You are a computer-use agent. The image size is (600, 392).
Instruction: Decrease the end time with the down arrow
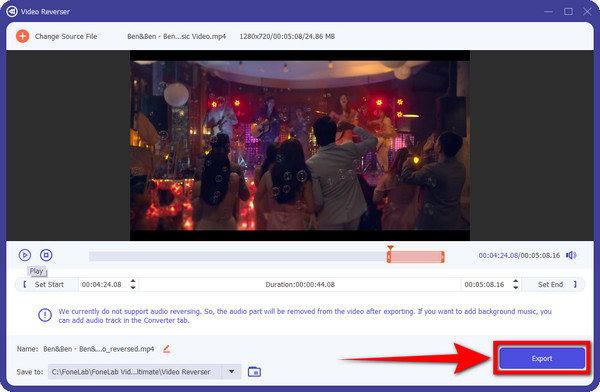[x=515, y=287]
